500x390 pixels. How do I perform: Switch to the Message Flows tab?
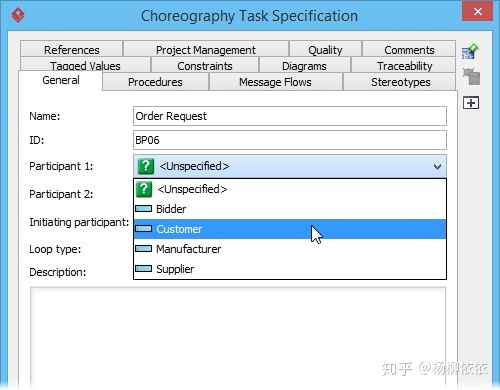pos(275,82)
